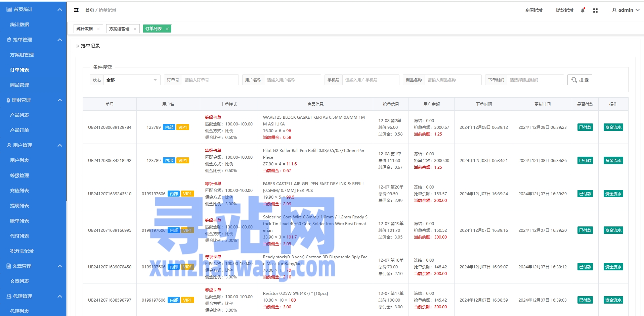Toggle fullscreen mode icon
This screenshot has width=644, height=316.
[595, 10]
